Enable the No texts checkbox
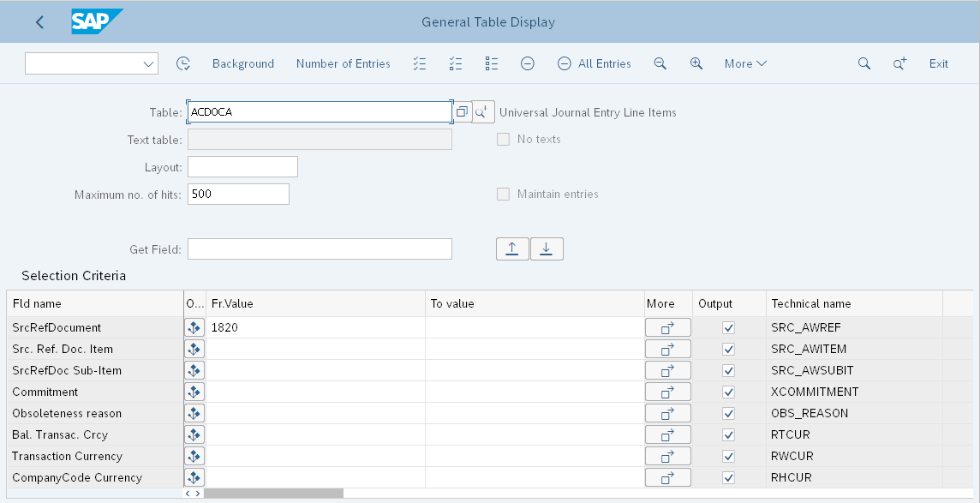 (x=503, y=140)
